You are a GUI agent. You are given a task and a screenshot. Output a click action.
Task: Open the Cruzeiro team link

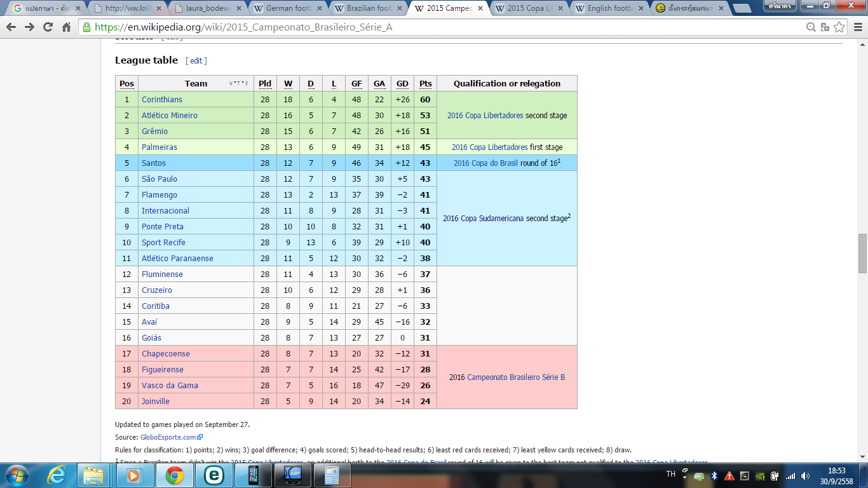pyautogui.click(x=157, y=290)
